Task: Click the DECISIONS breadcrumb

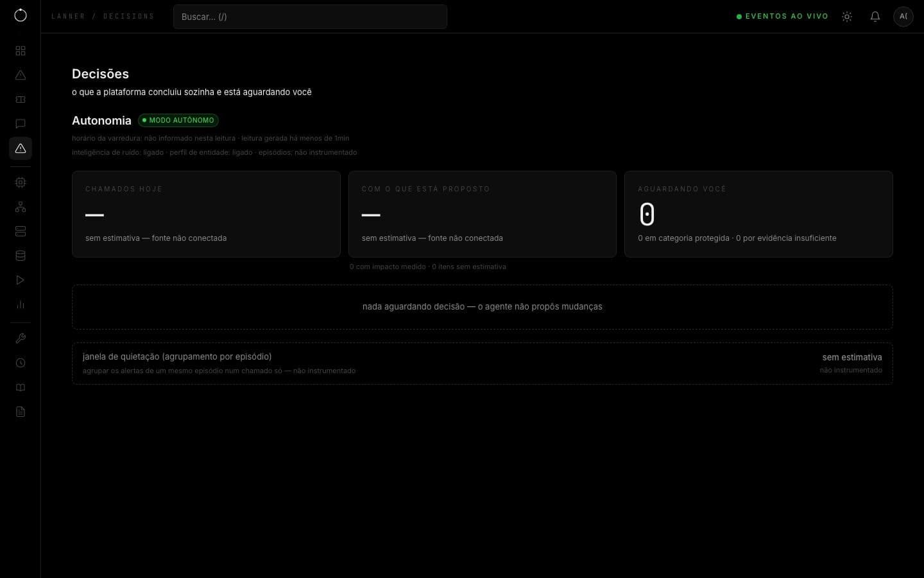Action: 128,17
